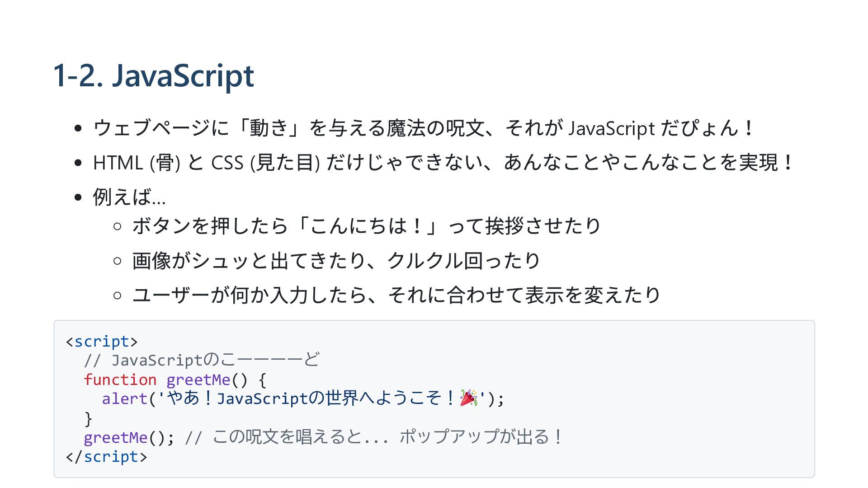Viewport: 868px width, 488px height.
Task: Click hollow bullet before 'ボタンを押したら'
Action: point(118,226)
